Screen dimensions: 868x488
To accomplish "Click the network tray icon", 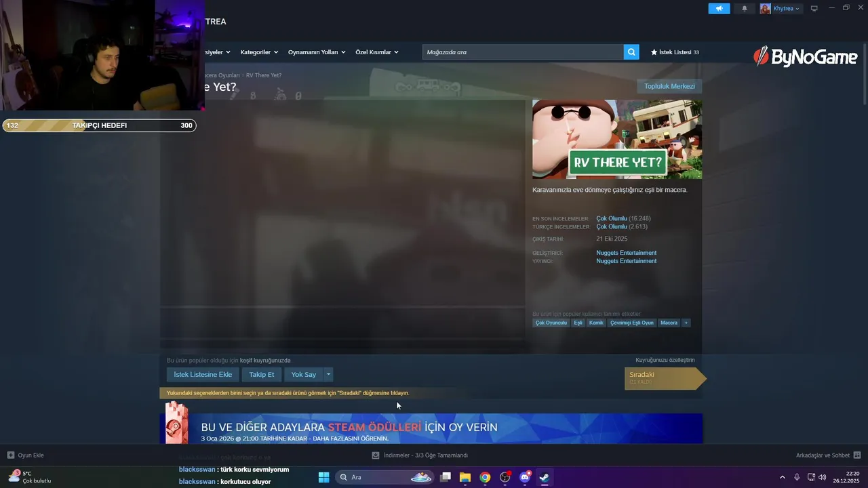I will [x=811, y=477].
